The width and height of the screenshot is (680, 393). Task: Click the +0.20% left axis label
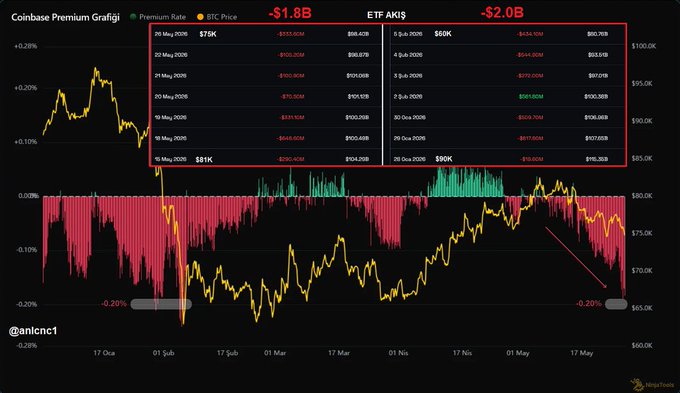pyautogui.click(x=26, y=88)
